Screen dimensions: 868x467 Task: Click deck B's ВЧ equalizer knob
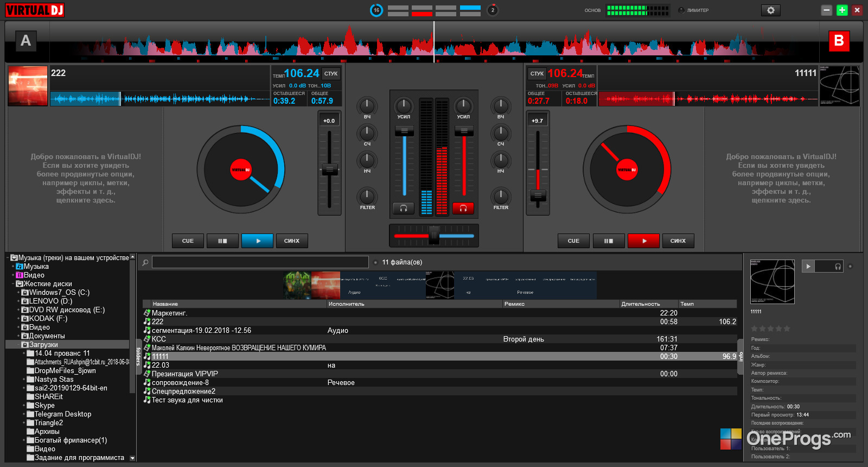(501, 105)
